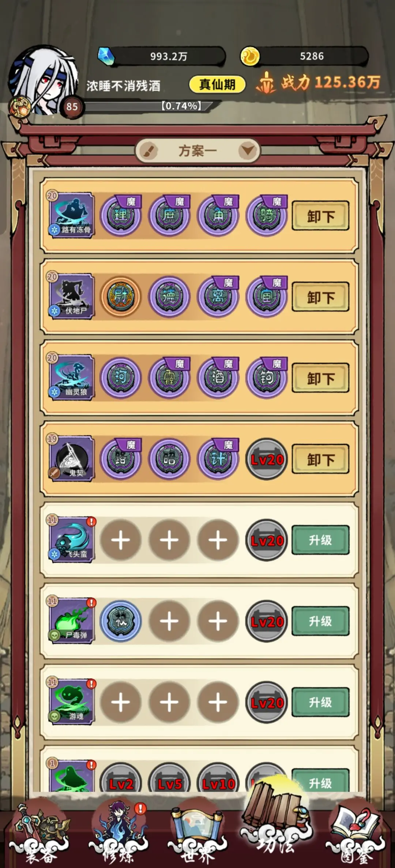Tap the locked Lv20 slot in 鬼契 row
Image resolution: width=395 pixels, height=868 pixels.
click(x=267, y=459)
